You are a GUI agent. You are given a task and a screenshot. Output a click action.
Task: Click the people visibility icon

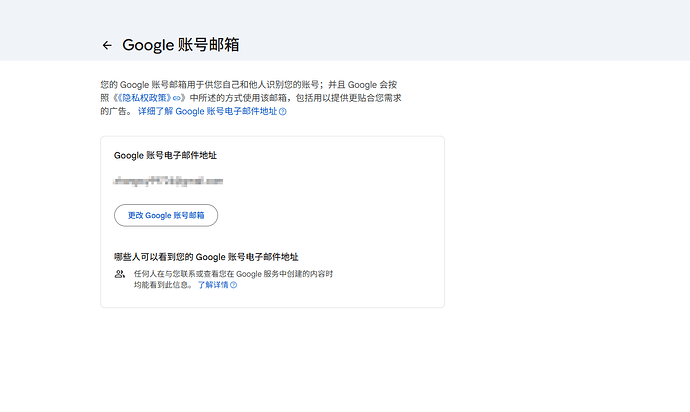tap(120, 274)
